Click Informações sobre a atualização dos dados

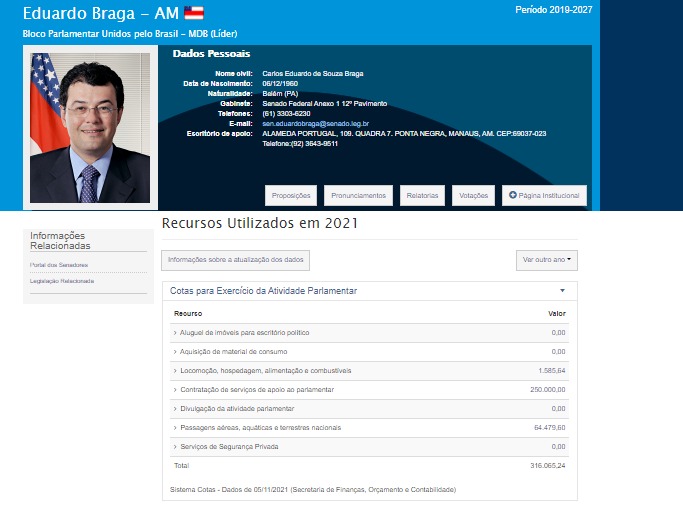point(235,260)
